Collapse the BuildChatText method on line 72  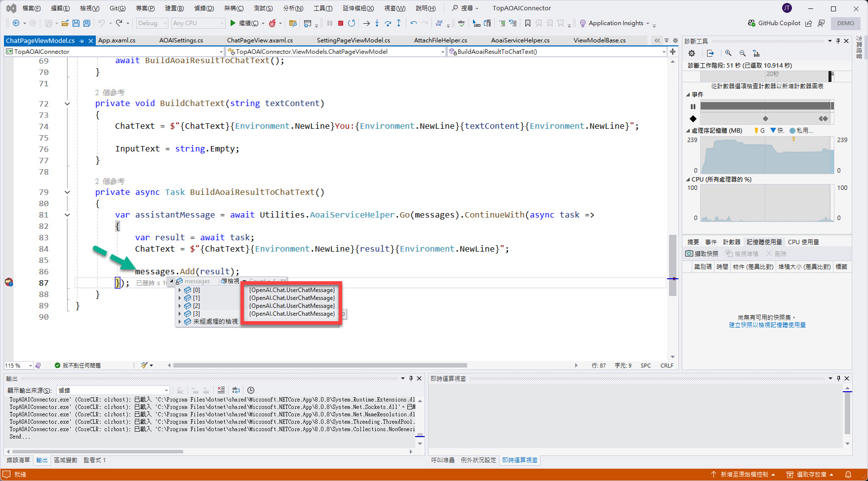[67, 104]
